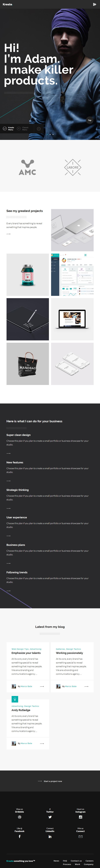The width and height of the screenshot is (100, 868).
Task: Visit the LinkedIn icon in footer
Action: (x=50, y=836)
